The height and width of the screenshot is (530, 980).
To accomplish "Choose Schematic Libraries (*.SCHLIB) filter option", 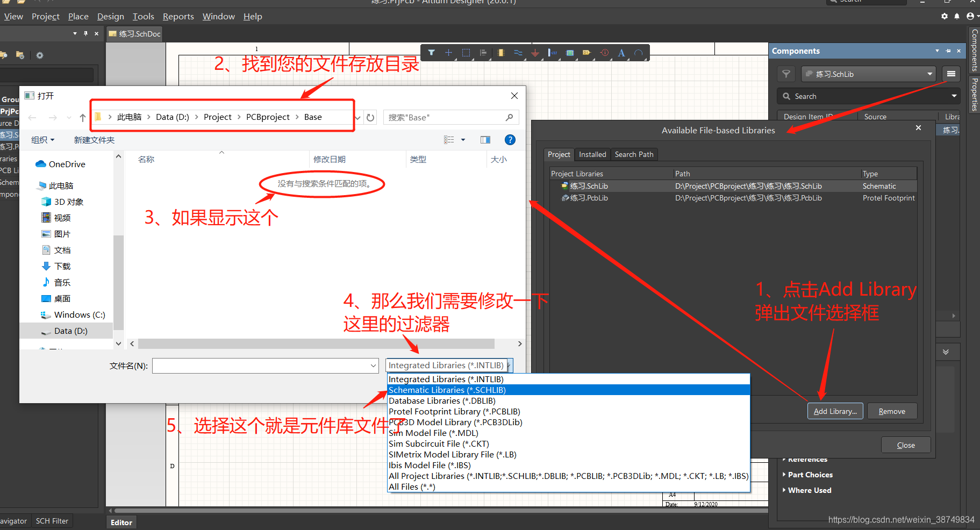I will tap(569, 390).
